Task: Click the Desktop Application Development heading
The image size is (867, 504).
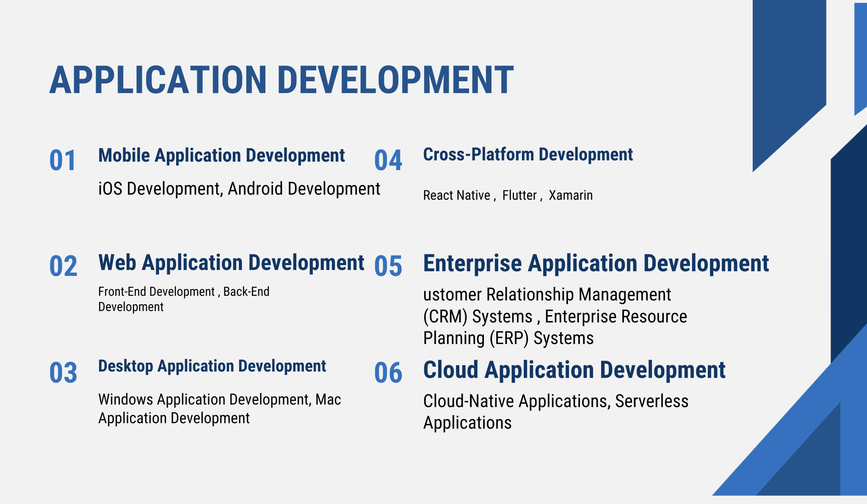Action: (x=212, y=366)
